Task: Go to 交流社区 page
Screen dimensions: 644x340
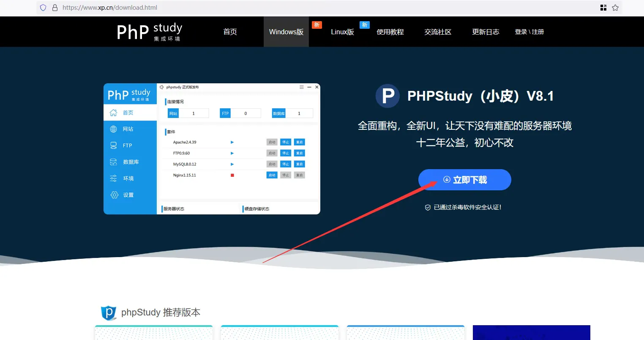Action: (x=438, y=32)
